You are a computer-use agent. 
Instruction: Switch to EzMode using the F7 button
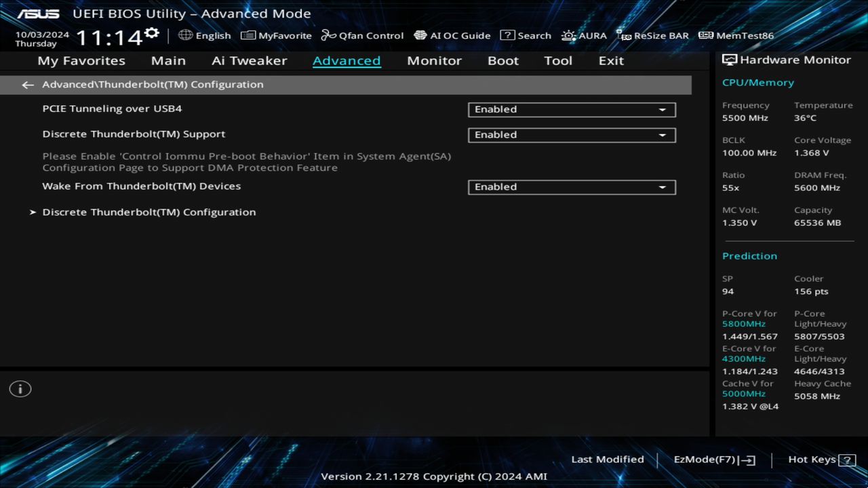713,459
